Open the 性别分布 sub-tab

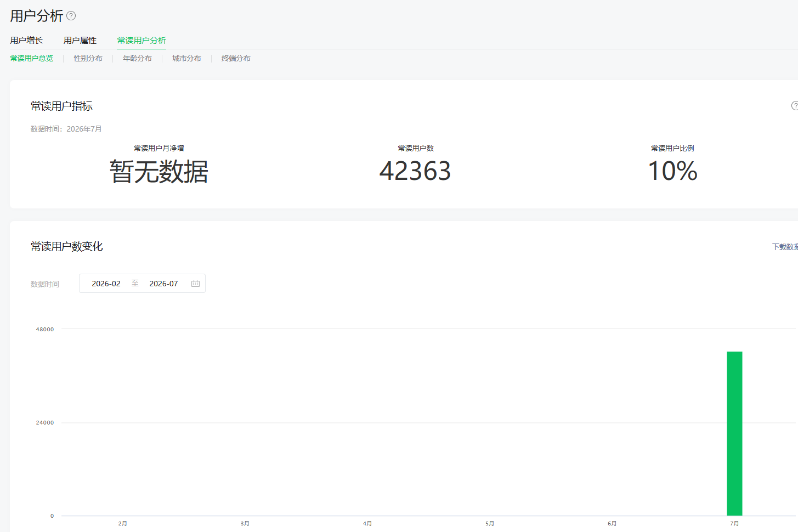coord(88,58)
